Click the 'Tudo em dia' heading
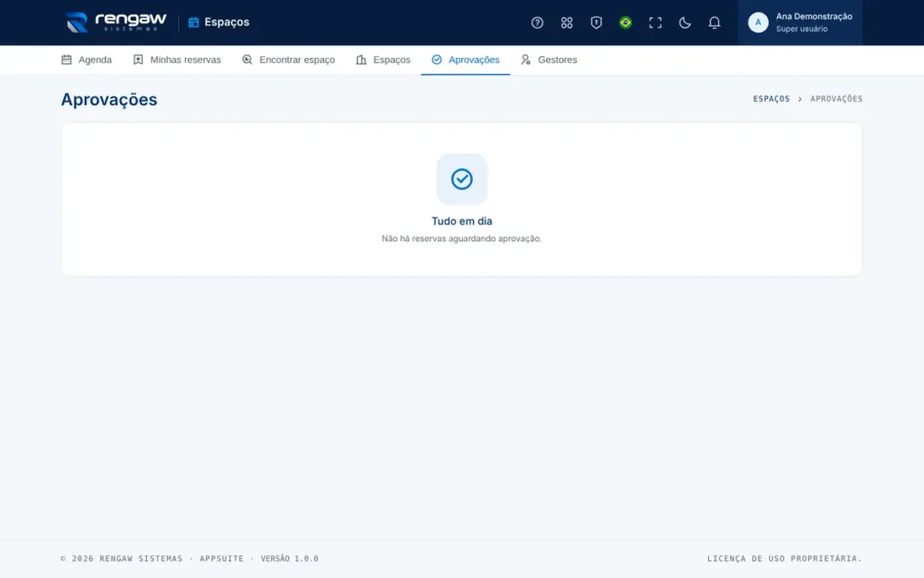Image resolution: width=924 pixels, height=578 pixels. pyautogui.click(x=461, y=221)
